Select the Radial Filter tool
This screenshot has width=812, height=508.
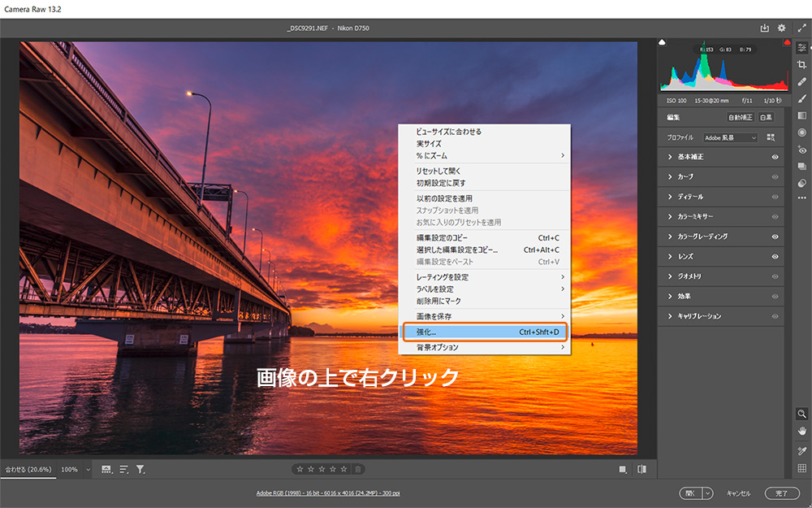tap(801, 132)
